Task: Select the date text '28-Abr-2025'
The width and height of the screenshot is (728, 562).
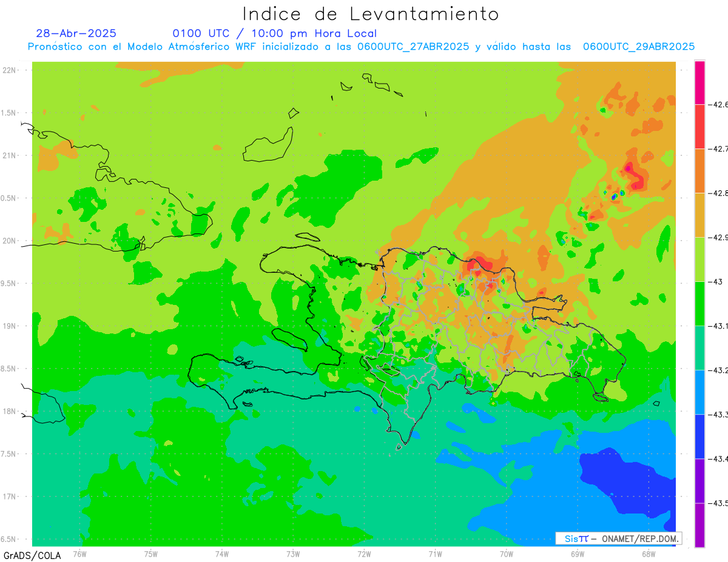Action: (x=76, y=33)
